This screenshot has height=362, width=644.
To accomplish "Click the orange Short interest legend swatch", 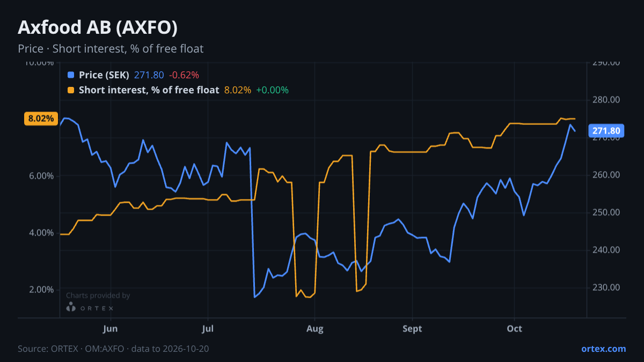I will click(x=71, y=90).
